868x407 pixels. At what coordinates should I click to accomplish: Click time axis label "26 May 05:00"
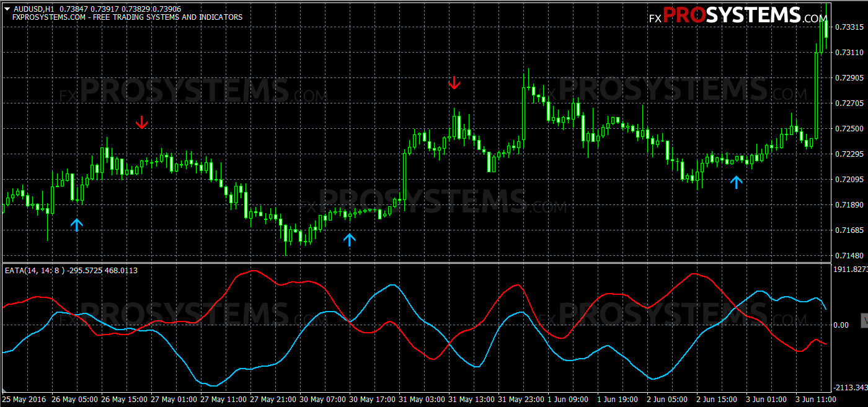(x=74, y=399)
